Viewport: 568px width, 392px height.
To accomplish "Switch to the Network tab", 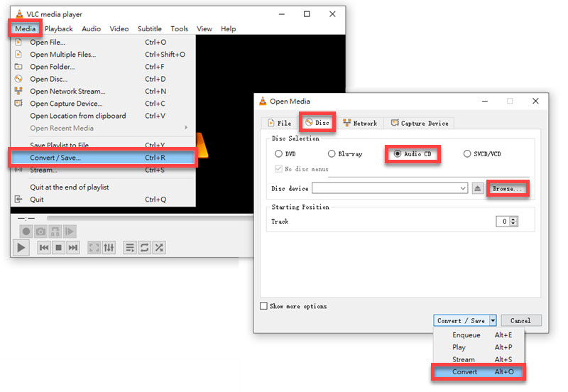I will [360, 123].
